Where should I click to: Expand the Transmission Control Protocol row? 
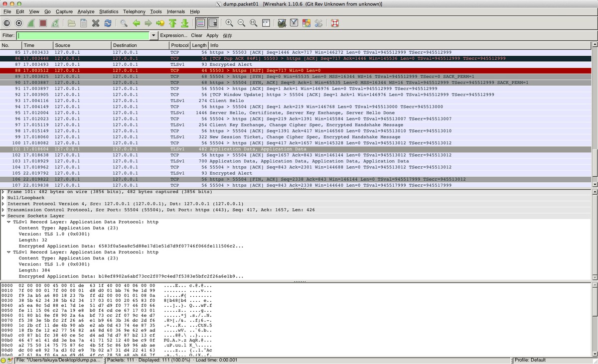pyautogui.click(x=3, y=210)
